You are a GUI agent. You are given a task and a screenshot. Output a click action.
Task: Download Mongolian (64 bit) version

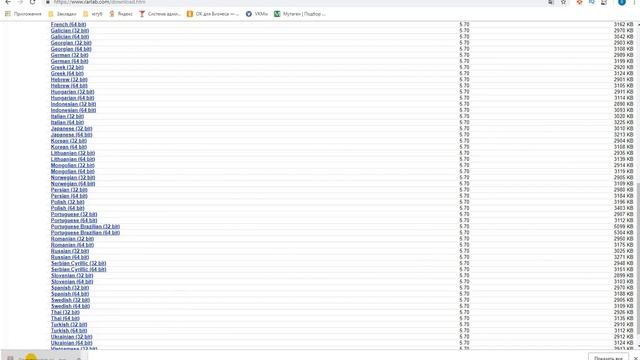click(73, 171)
